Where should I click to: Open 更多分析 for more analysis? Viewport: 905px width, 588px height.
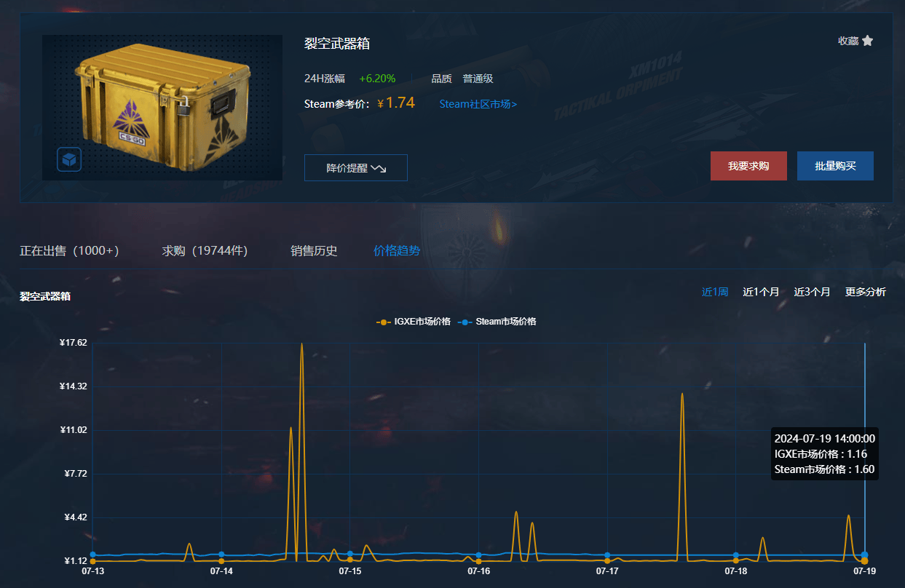pyautogui.click(x=865, y=292)
